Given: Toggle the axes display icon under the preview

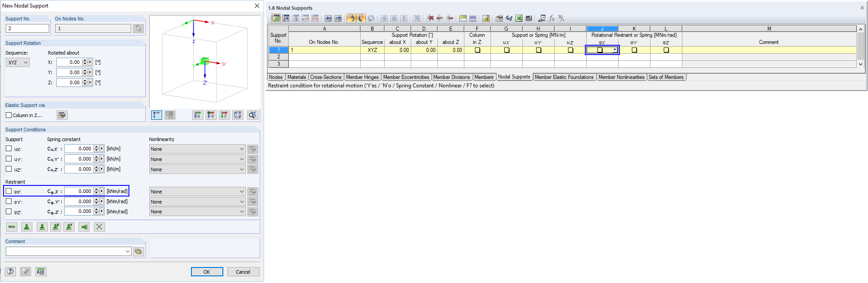Looking at the screenshot, I should tap(156, 115).
